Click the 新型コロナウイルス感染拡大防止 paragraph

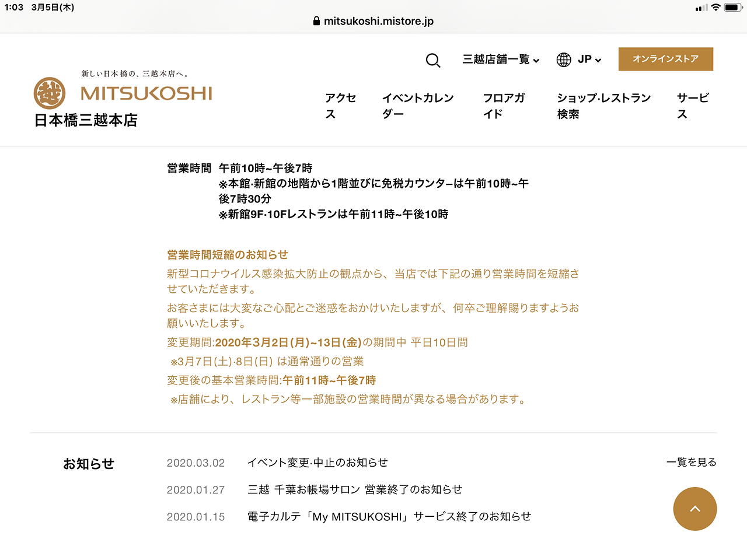click(x=373, y=281)
